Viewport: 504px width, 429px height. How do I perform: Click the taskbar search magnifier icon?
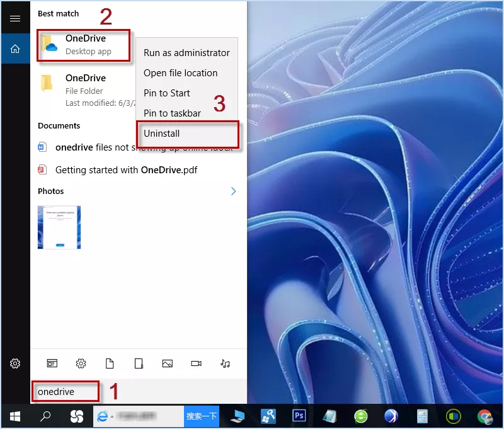click(45, 416)
